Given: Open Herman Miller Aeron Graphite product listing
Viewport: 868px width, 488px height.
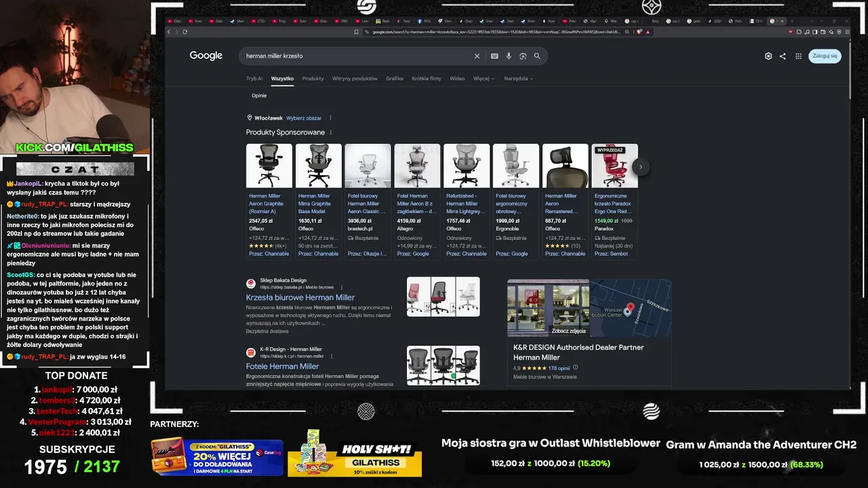Looking at the screenshot, I should click(x=267, y=203).
